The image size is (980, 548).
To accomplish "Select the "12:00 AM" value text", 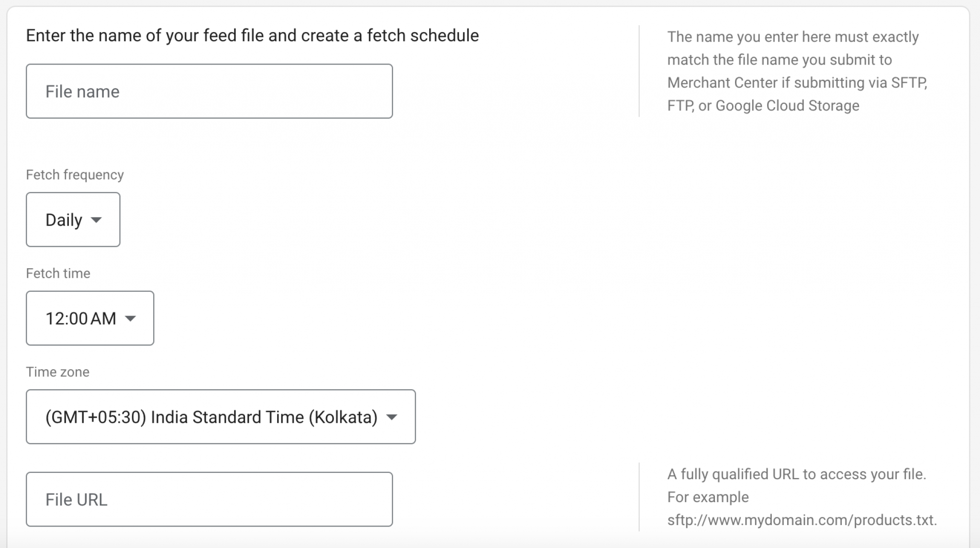I will (x=80, y=318).
